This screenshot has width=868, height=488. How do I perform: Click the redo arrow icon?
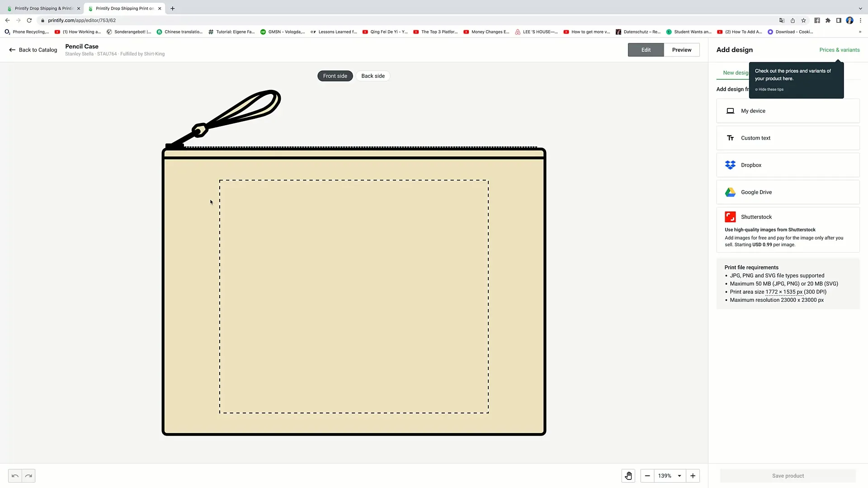pyautogui.click(x=28, y=475)
